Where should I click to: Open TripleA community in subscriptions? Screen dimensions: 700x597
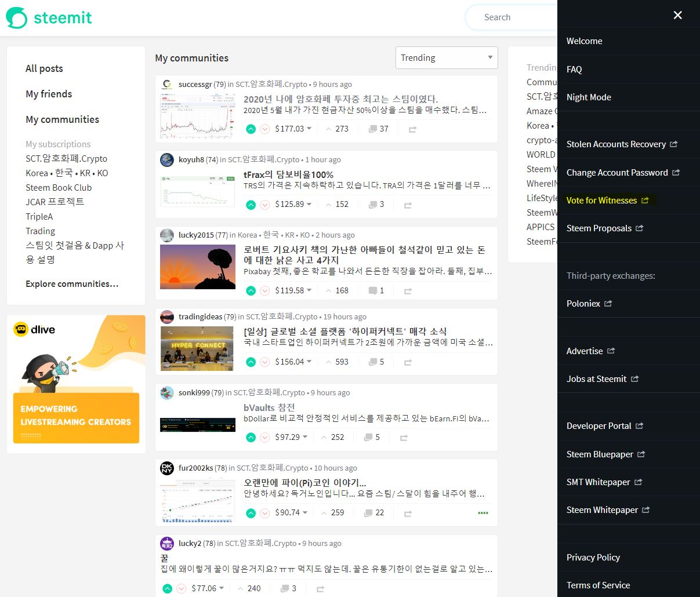(x=39, y=216)
